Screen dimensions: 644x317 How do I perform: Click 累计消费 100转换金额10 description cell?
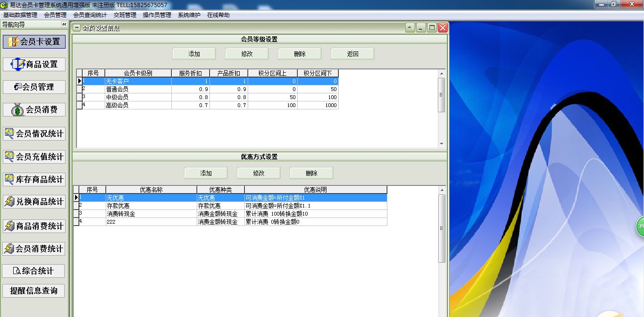316,214
